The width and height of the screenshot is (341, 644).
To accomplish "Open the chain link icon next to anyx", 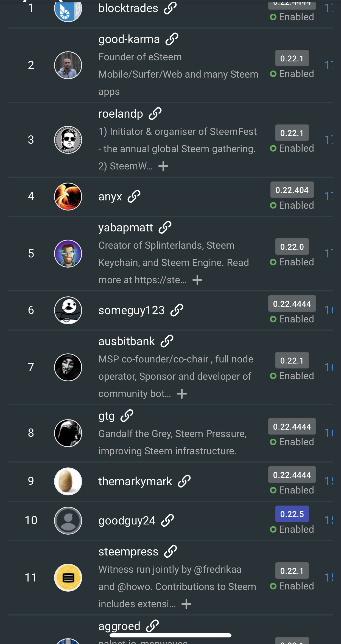I will pyautogui.click(x=134, y=197).
